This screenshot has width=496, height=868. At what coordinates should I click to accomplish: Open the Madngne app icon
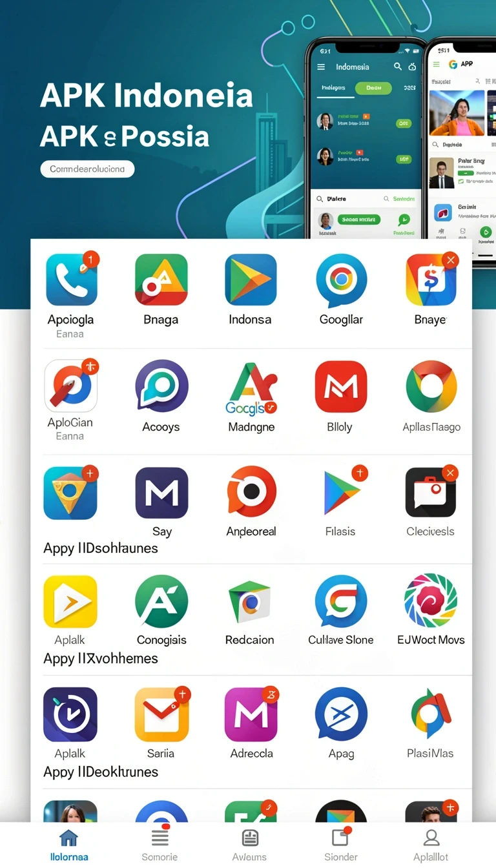[x=251, y=388]
